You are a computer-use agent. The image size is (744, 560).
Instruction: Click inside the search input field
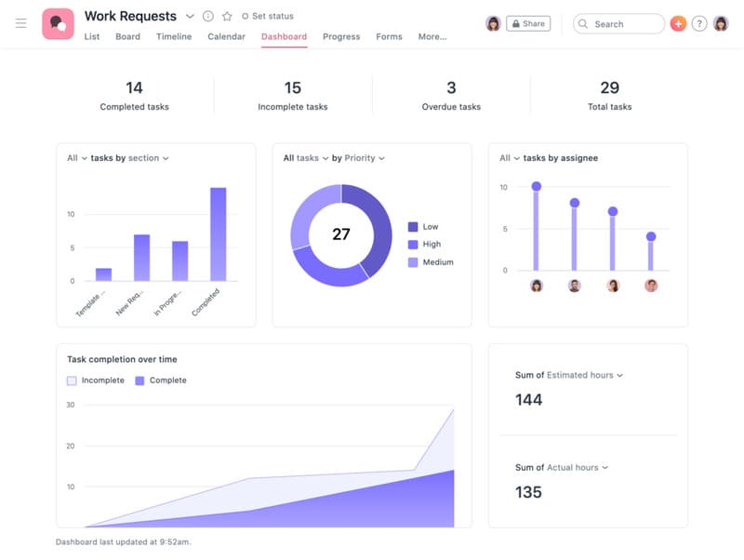[x=616, y=23]
